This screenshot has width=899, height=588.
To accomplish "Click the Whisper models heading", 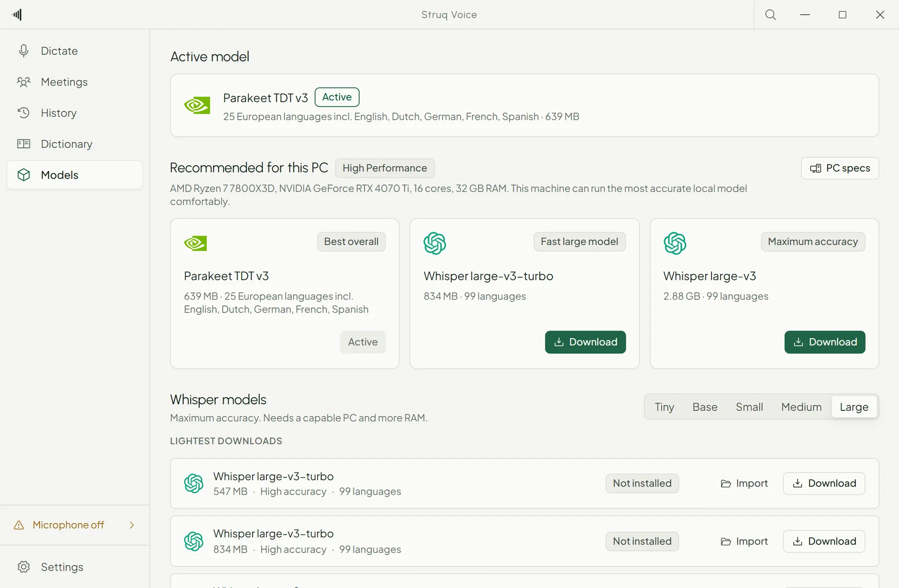I will point(218,399).
